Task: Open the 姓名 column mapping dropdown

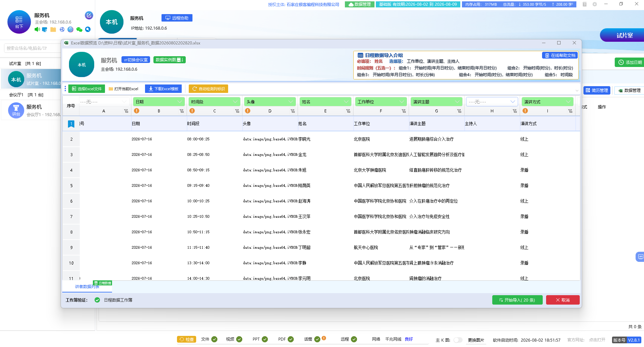Action: [x=325, y=102]
